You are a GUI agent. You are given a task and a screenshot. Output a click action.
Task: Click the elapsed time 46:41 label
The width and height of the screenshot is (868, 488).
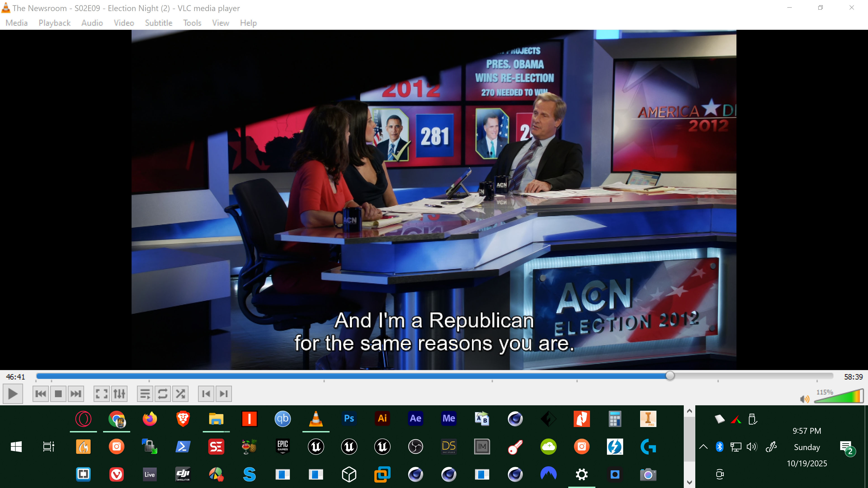point(16,377)
